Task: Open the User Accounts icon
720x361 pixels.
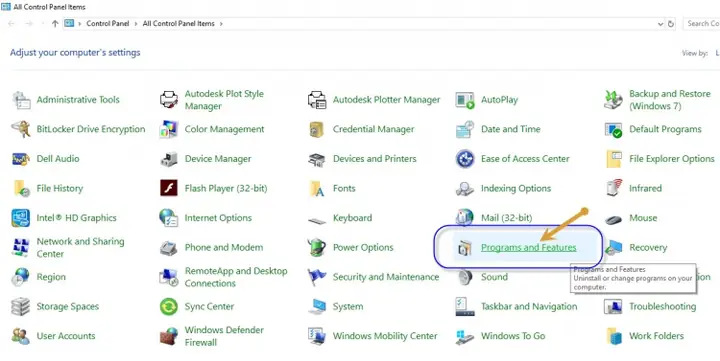Action: pyautogui.click(x=21, y=336)
